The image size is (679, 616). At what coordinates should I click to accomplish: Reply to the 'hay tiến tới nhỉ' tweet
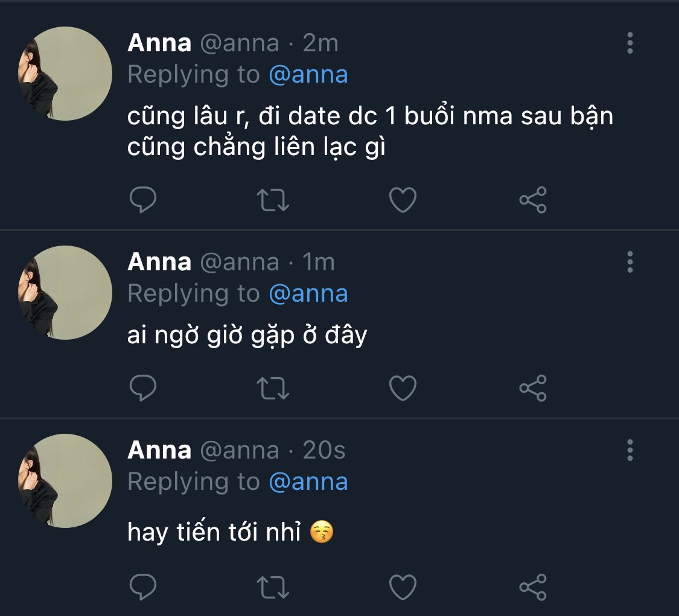tap(143, 587)
